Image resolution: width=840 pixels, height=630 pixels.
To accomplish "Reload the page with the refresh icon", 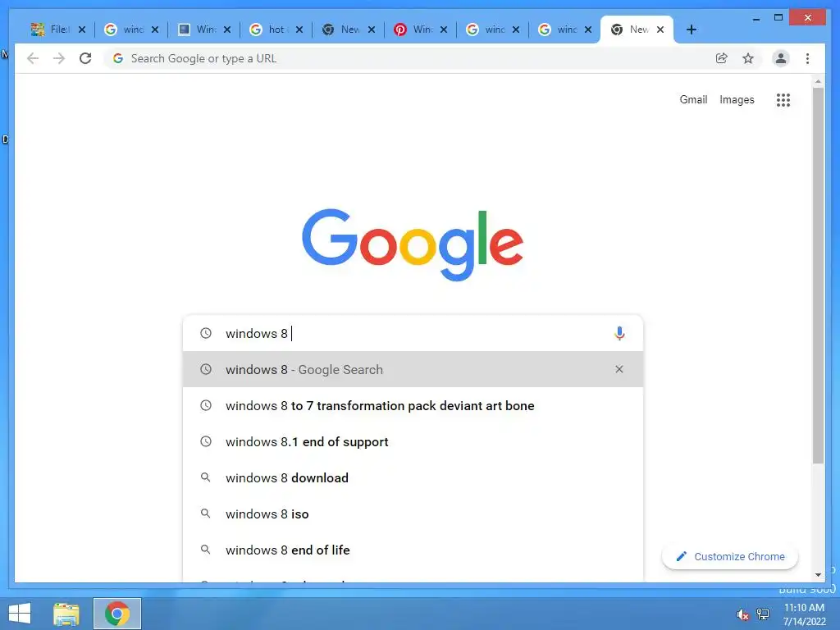I will (85, 58).
